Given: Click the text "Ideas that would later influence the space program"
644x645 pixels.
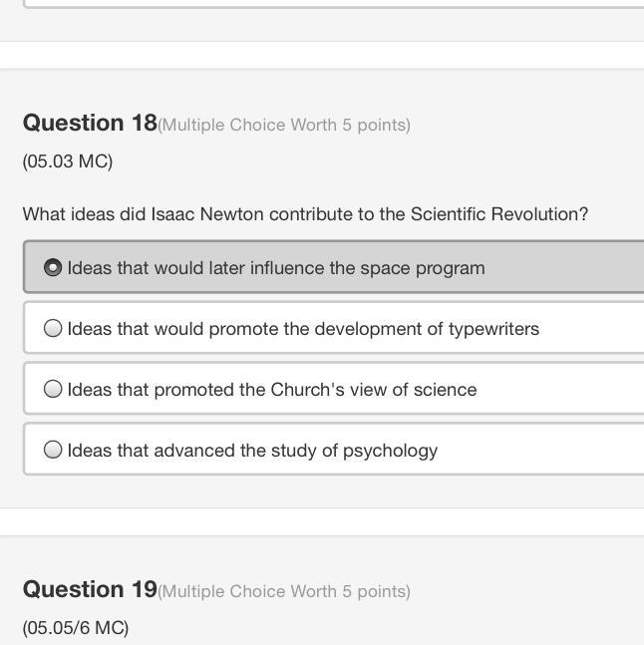Looking at the screenshot, I should [276, 268].
